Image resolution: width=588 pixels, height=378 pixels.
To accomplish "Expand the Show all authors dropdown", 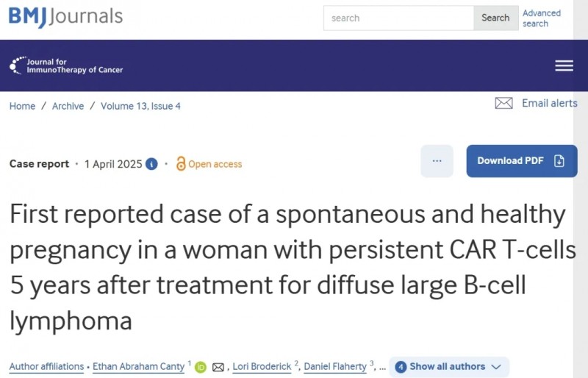I will 449,367.
